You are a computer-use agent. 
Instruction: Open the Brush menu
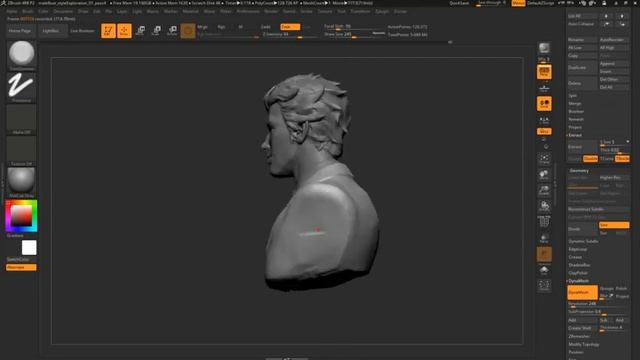(28, 11)
